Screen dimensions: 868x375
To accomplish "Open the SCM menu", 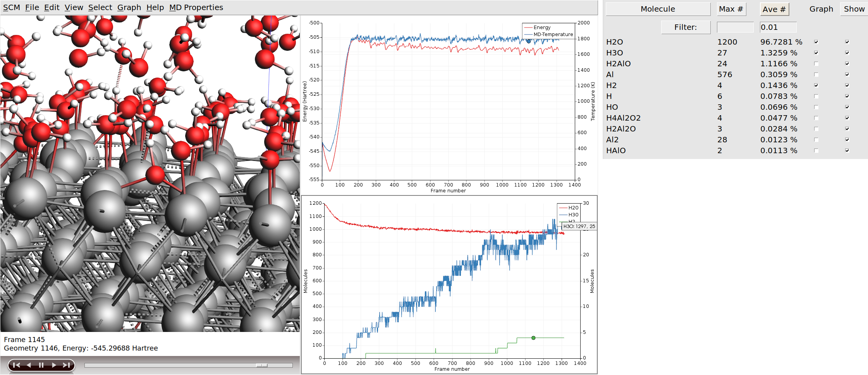I will coord(11,7).
